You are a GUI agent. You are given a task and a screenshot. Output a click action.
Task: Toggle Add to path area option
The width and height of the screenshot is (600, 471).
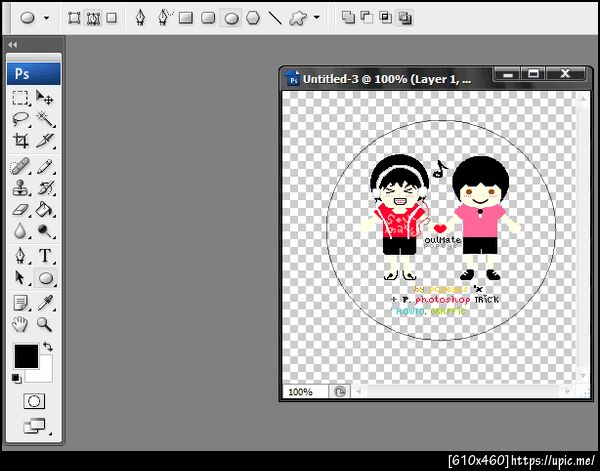point(348,17)
